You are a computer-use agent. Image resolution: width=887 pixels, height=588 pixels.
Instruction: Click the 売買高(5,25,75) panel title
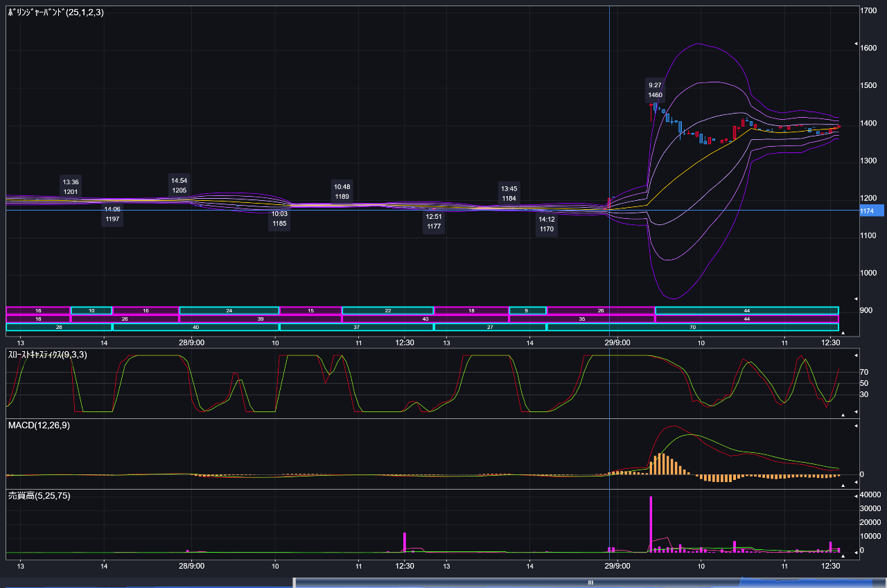[39, 496]
